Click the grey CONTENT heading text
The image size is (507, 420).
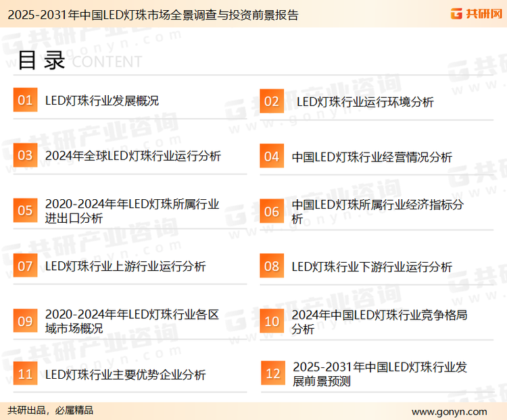[107, 61]
